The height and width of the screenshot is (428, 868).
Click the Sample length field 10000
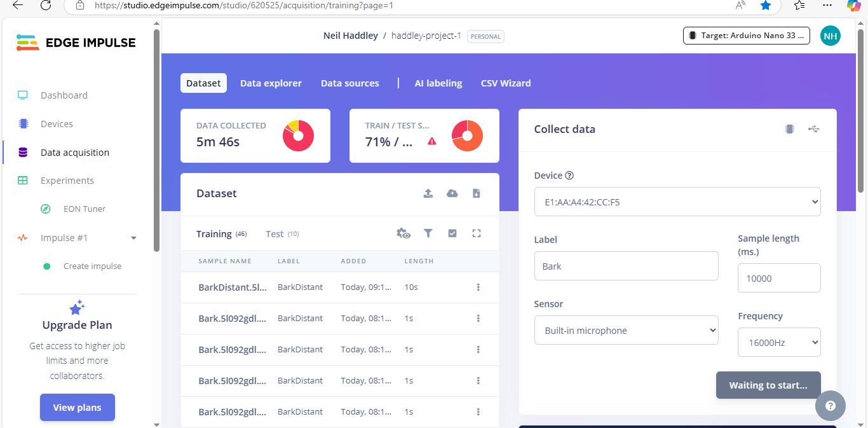tap(779, 278)
